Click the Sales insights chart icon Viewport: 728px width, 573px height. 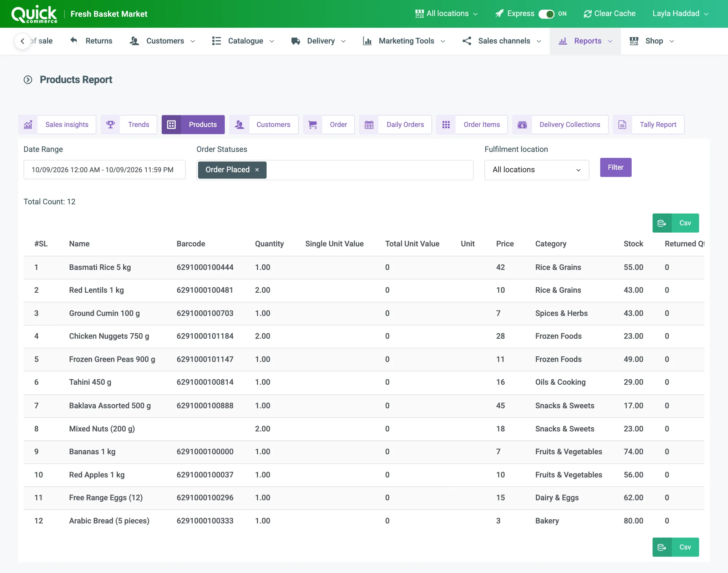click(28, 124)
